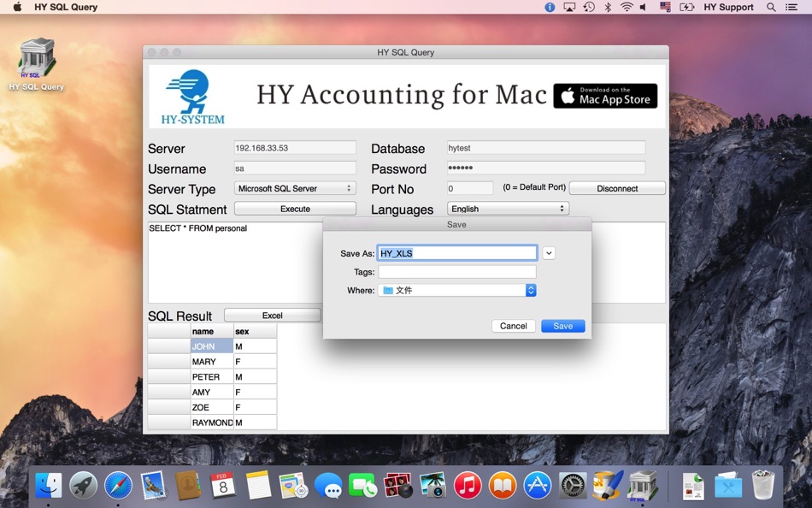Screen dimensions: 812x508
Task: Click blue info icon in menu bar
Action: click(x=550, y=7)
